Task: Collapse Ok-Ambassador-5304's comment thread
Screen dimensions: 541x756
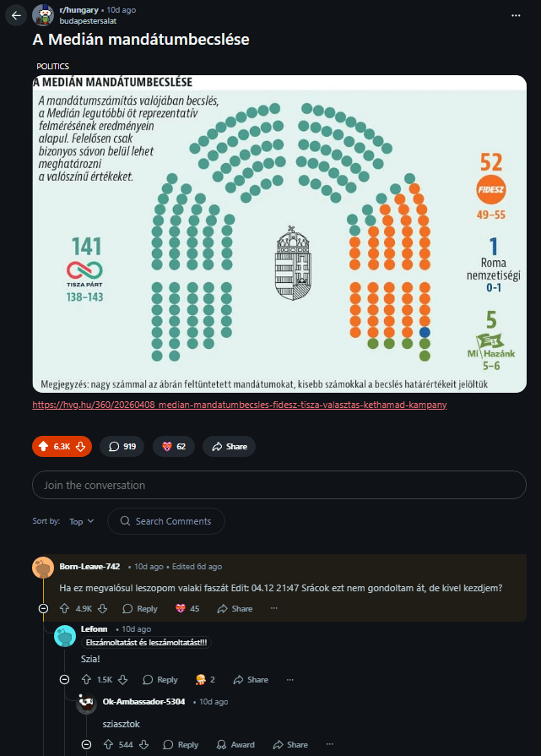Action: pyautogui.click(x=86, y=744)
